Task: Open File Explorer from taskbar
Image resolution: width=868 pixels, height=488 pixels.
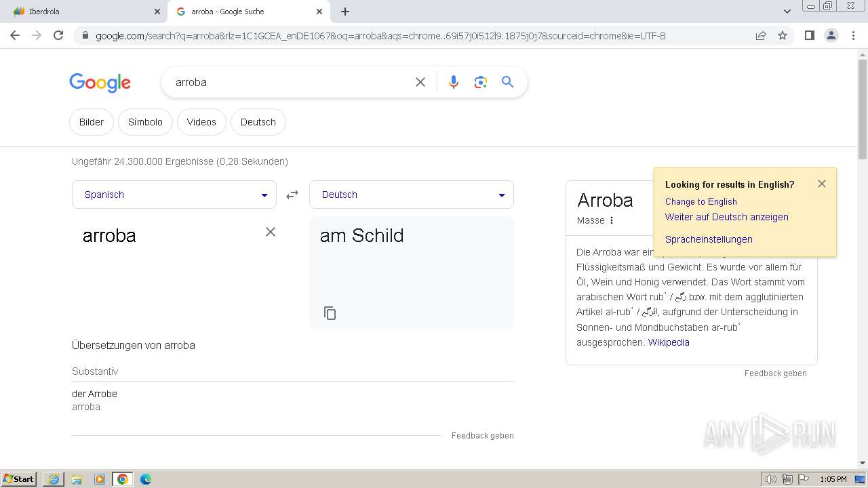Action: 77,479
